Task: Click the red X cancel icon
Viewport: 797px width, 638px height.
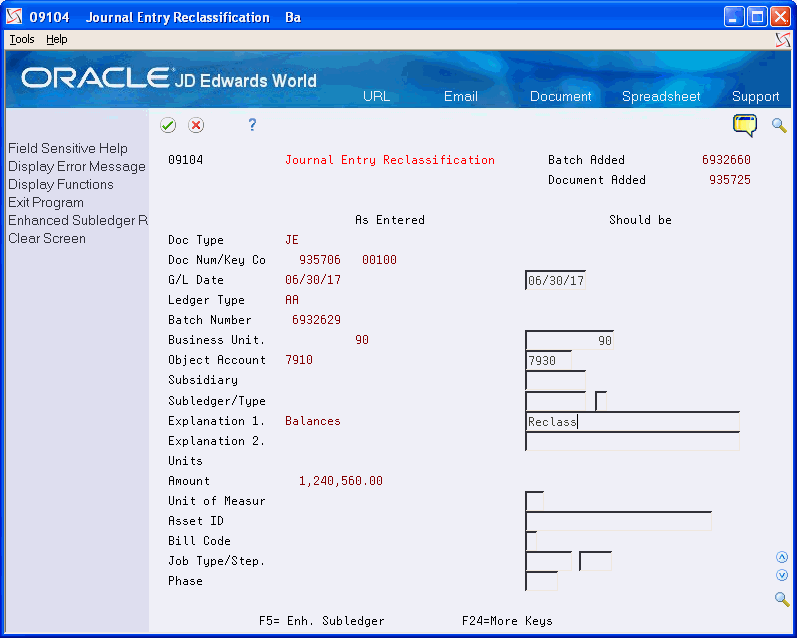Action: [196, 125]
